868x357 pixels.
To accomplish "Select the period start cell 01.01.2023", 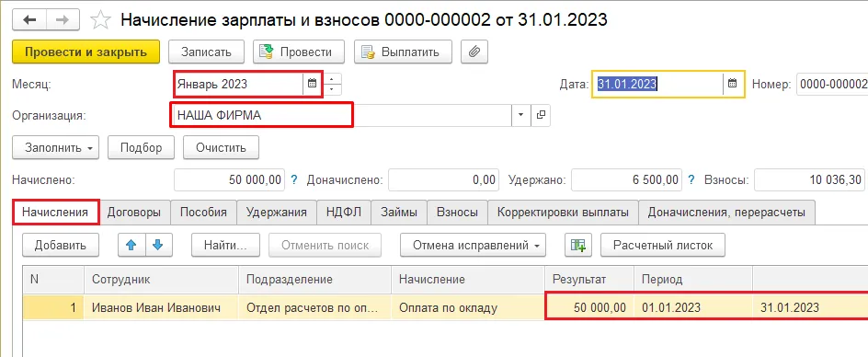I will tap(693, 307).
